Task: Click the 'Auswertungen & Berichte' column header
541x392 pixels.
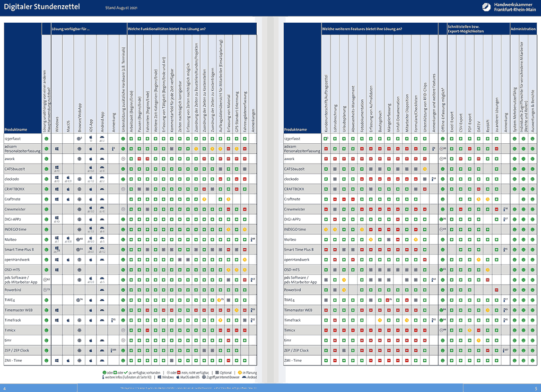Action: click(532, 111)
